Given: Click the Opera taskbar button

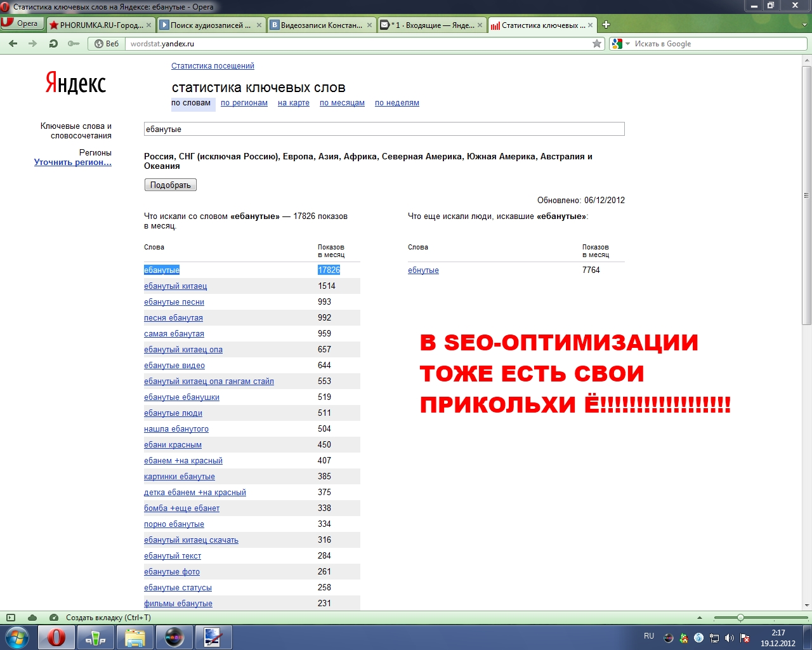Looking at the screenshot, I should click(x=56, y=637).
